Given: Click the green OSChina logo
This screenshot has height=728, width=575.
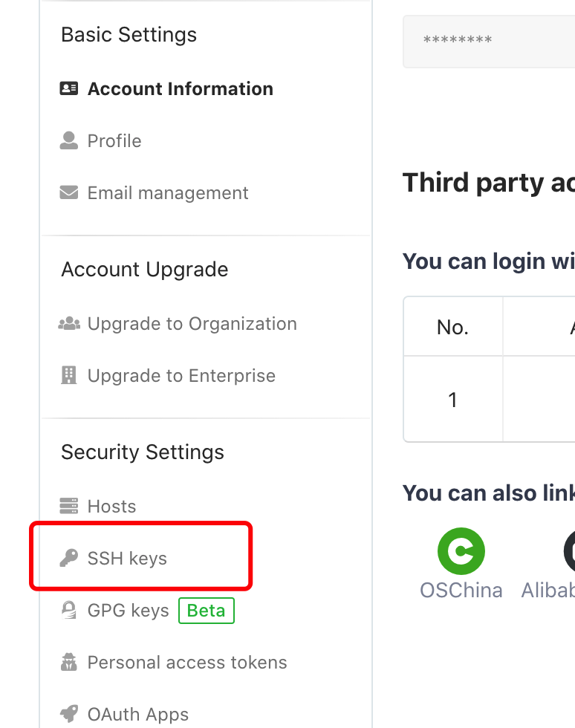Looking at the screenshot, I should [x=461, y=551].
